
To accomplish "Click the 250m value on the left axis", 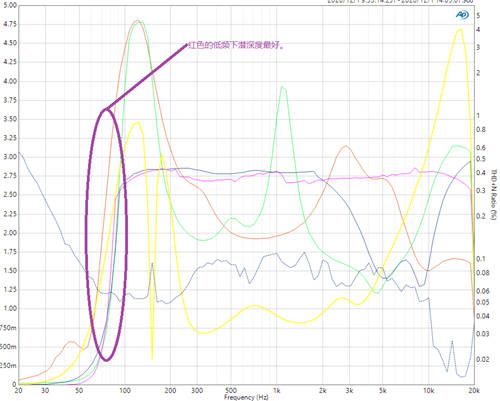I will (8, 366).
